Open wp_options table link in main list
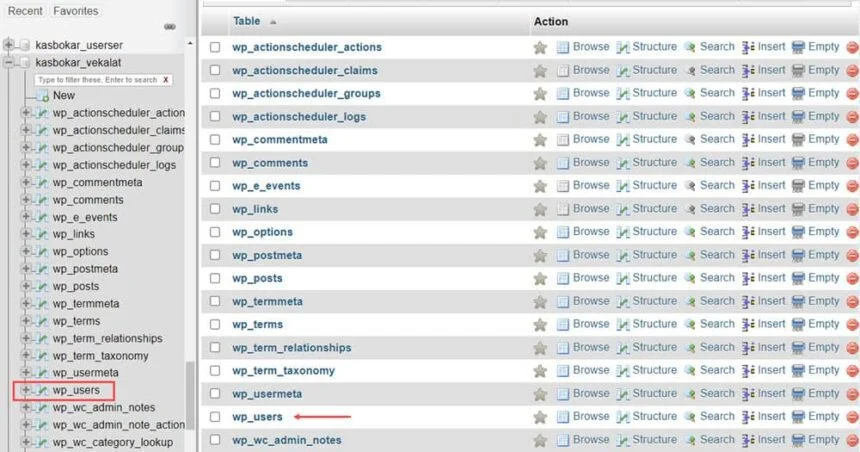 262,233
